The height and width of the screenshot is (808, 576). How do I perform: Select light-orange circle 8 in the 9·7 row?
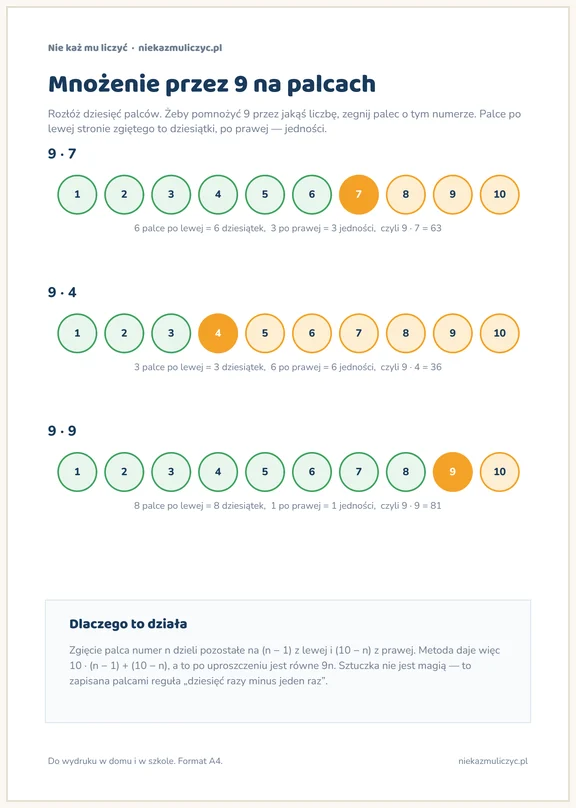(405, 194)
